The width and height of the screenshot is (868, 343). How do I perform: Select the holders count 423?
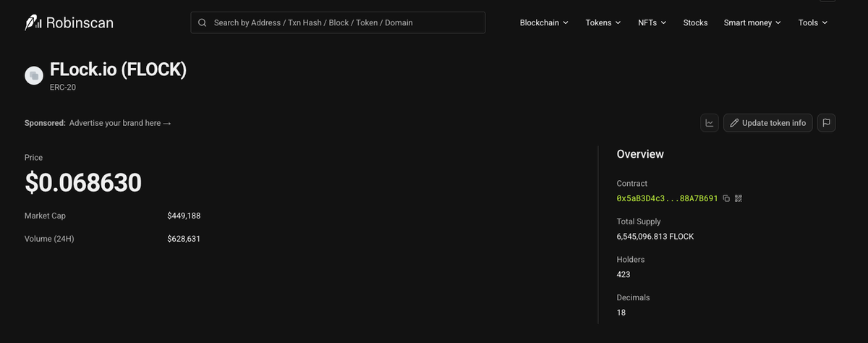click(x=624, y=274)
